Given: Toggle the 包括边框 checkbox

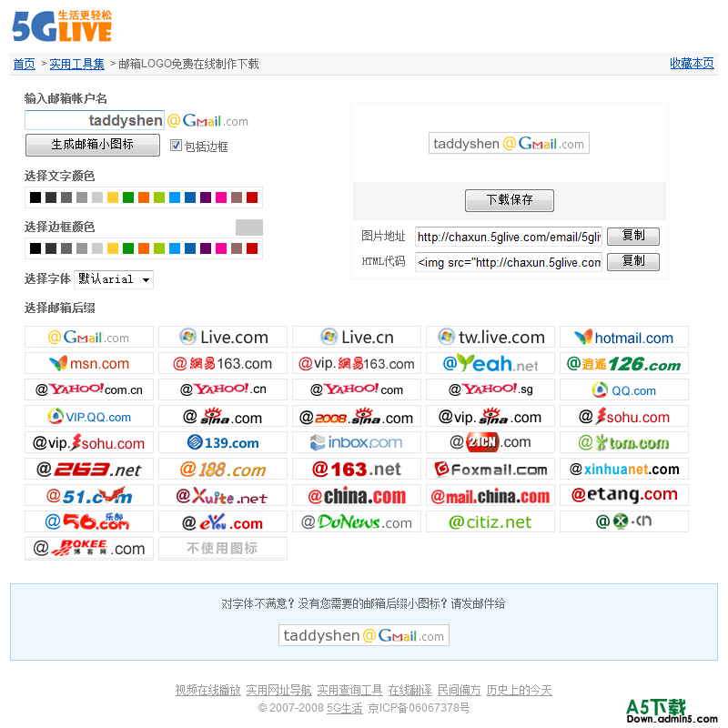Looking at the screenshot, I should coord(176,146).
